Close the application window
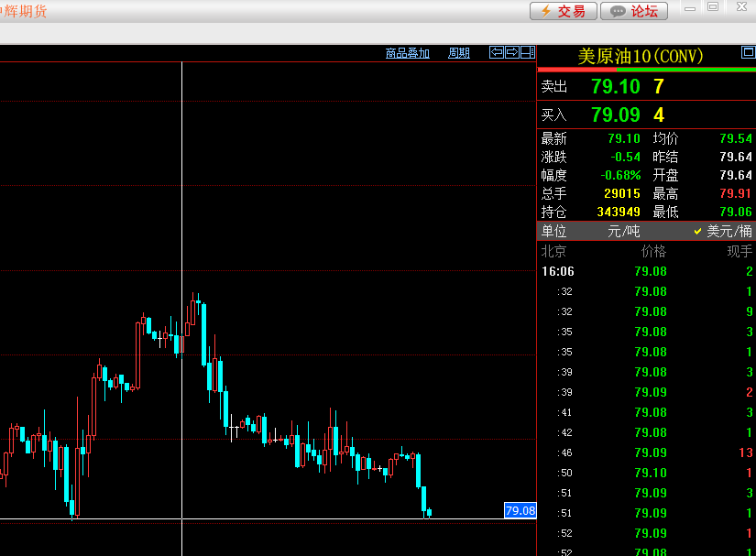The width and height of the screenshot is (756, 556). (x=741, y=6)
